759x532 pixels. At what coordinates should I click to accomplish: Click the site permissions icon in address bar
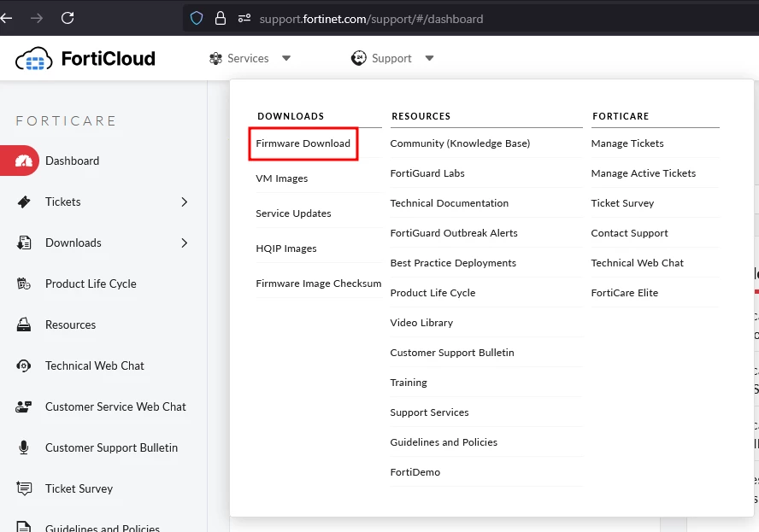(x=244, y=19)
